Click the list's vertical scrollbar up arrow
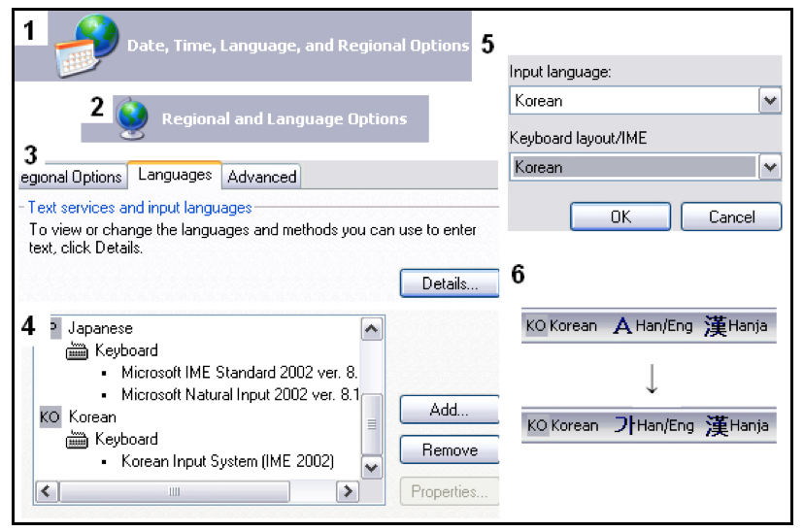 (372, 329)
